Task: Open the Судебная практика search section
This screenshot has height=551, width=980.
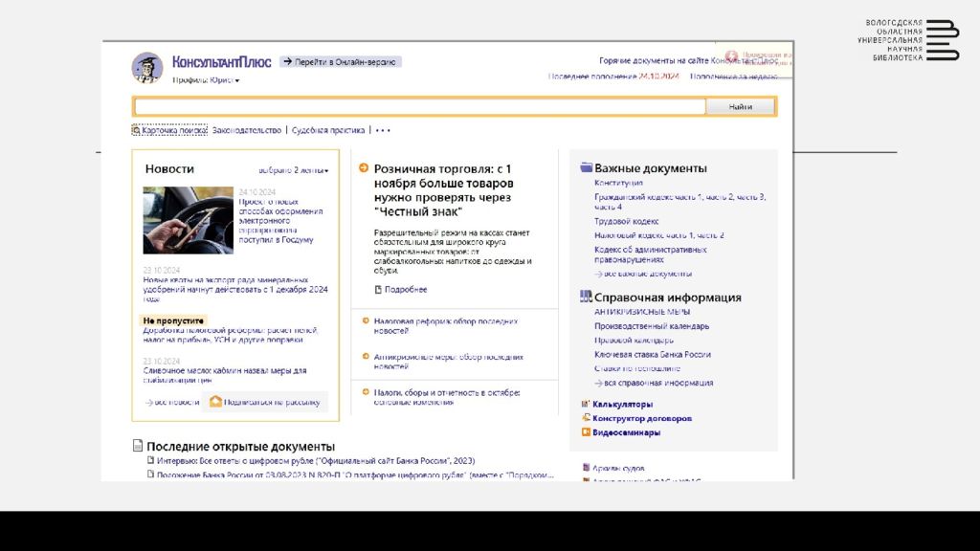Action: (x=328, y=130)
